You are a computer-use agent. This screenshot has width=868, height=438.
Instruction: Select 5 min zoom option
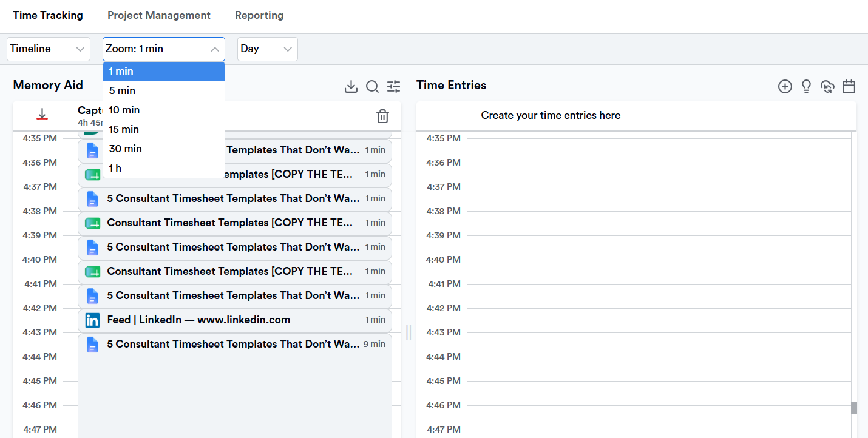164,90
